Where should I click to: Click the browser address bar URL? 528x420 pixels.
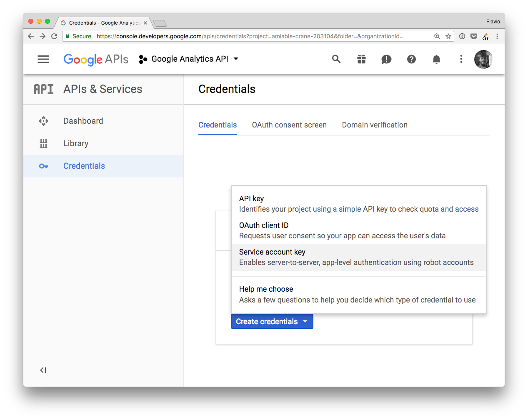click(x=250, y=36)
